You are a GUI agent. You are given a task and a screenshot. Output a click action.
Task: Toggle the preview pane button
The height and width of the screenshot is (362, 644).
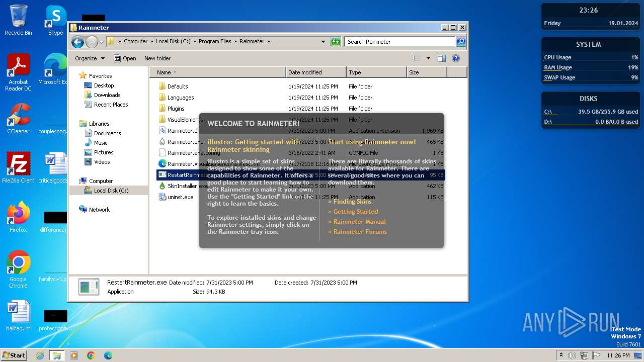pos(441,58)
